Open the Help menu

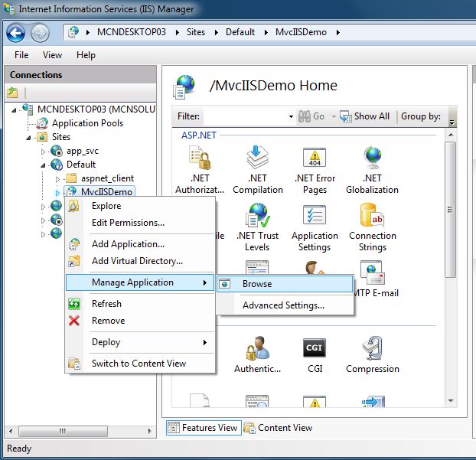coord(86,55)
